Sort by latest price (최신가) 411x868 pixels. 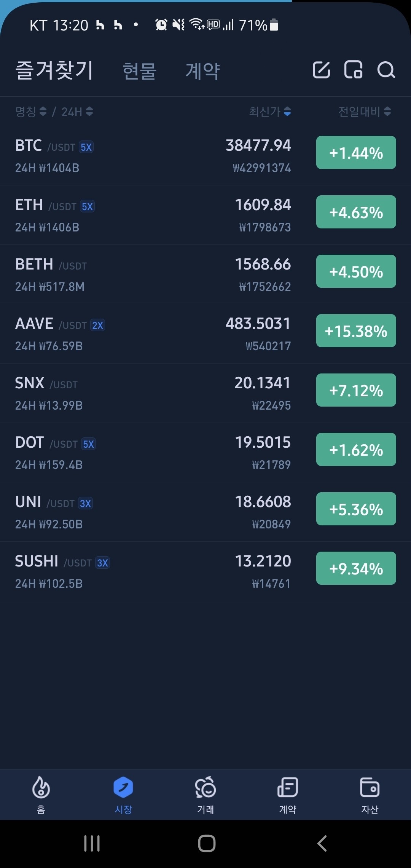[x=270, y=112]
